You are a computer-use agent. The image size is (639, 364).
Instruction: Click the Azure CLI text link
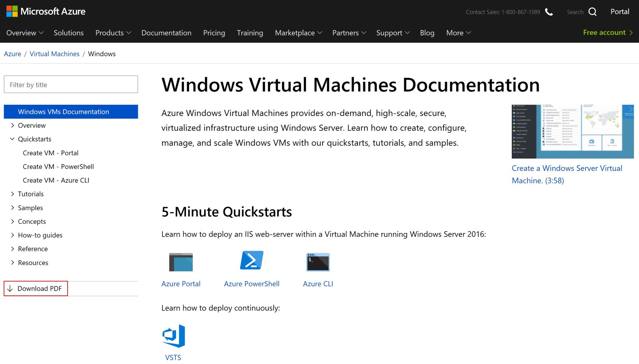(x=318, y=284)
